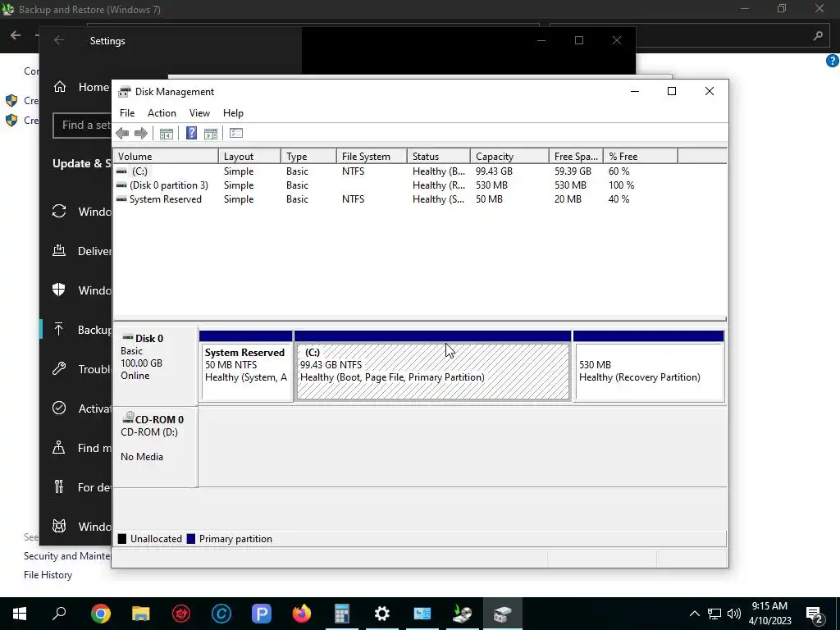This screenshot has width=840, height=630.
Task: Sort by the Free Space column header
Action: (x=576, y=157)
